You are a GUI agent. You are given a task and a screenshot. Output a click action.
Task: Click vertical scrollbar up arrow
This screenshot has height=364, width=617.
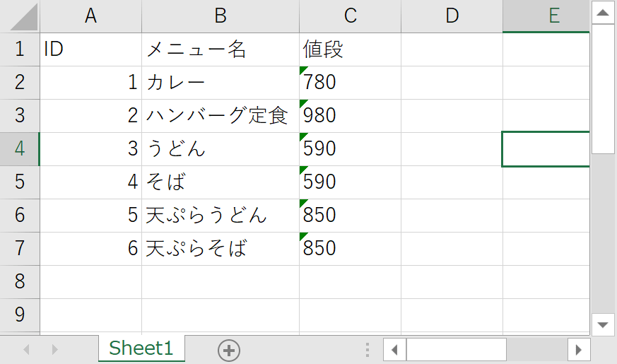(603, 12)
